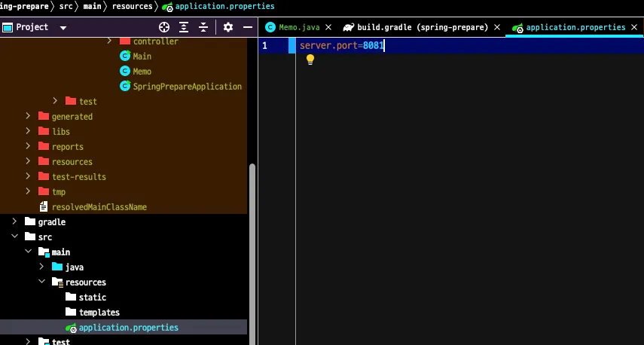Click the test-results folder icon
644x345 pixels.
click(x=44, y=176)
